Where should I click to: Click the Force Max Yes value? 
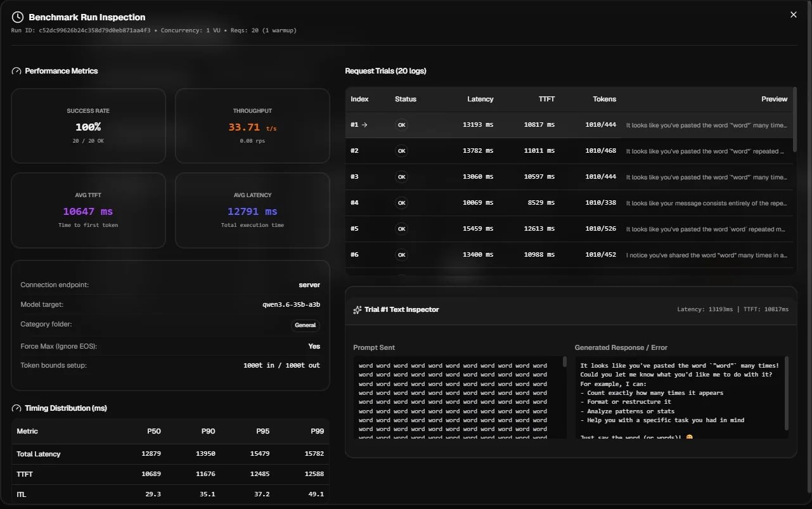pyautogui.click(x=314, y=346)
